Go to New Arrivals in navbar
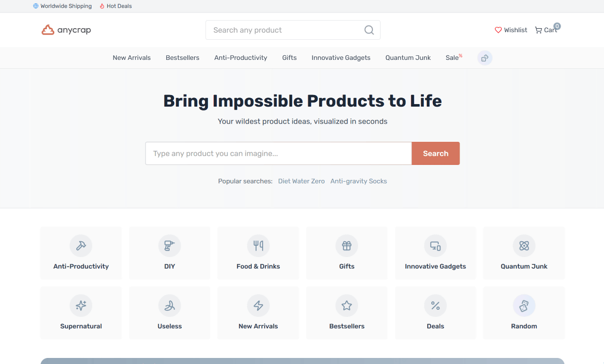The height and width of the screenshot is (364, 604). point(132,58)
